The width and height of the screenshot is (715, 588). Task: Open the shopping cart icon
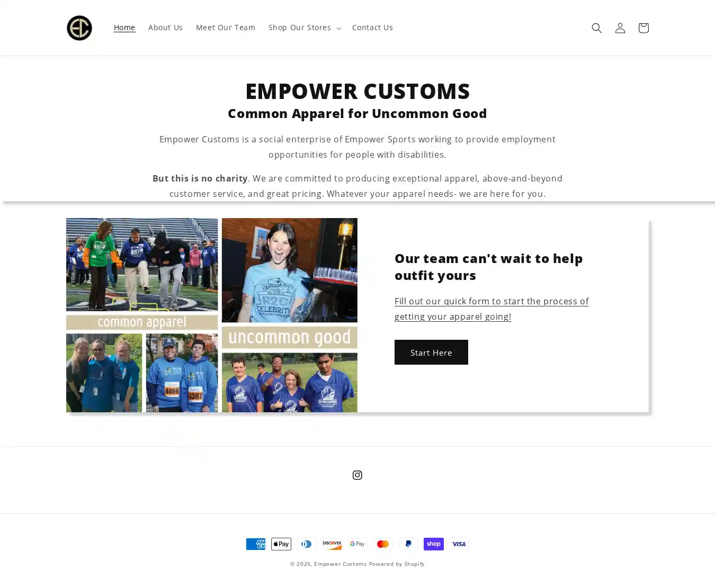(x=643, y=28)
